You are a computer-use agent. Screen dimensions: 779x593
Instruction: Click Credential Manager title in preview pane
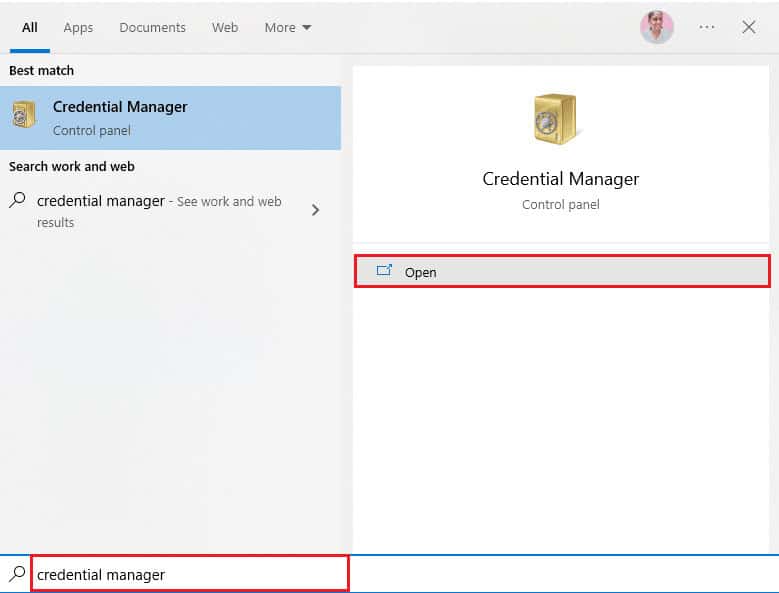(x=560, y=179)
